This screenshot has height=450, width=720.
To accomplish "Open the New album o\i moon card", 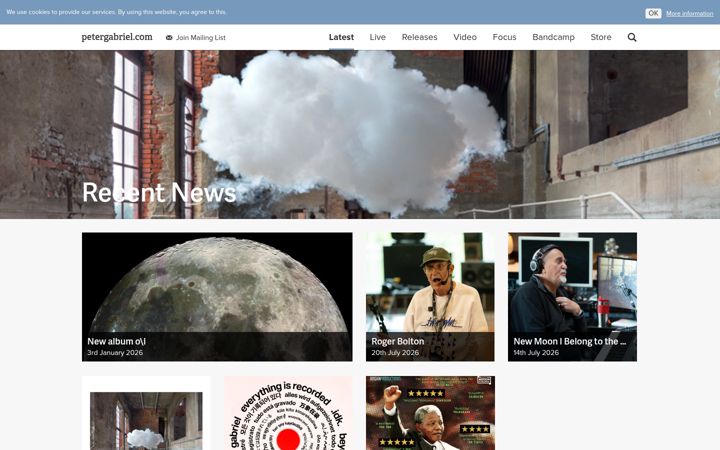I will pyautogui.click(x=217, y=297).
